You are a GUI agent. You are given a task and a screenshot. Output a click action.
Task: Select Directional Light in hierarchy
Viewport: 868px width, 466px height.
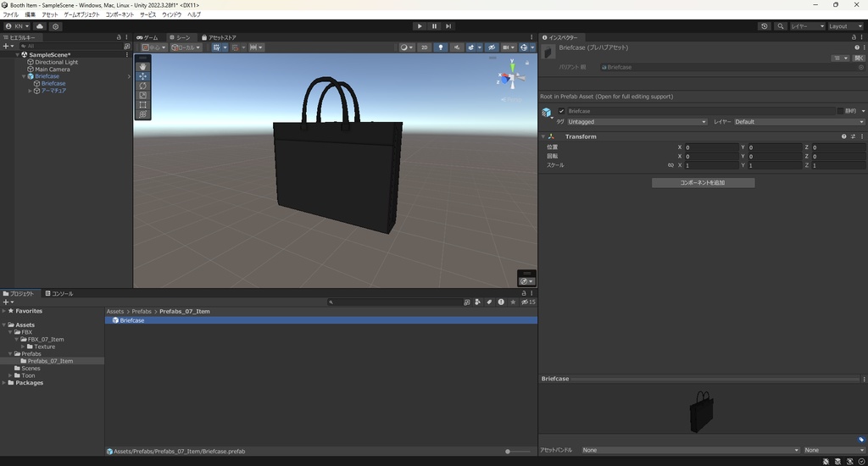[x=57, y=62]
